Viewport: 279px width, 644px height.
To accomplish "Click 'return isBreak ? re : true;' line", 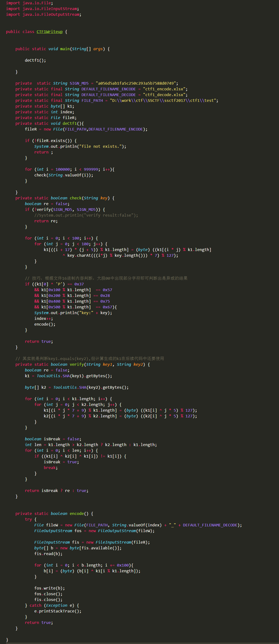I will click(56, 491).
